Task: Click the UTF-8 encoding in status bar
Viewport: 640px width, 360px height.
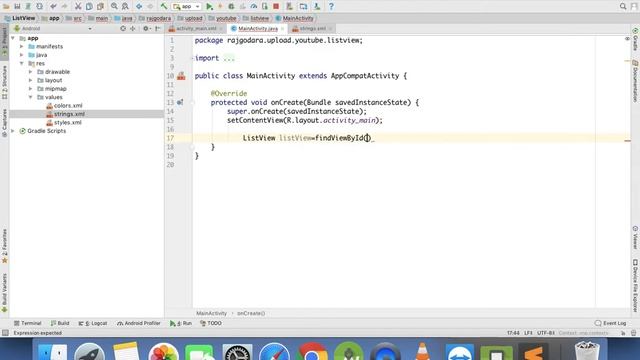Action: [546, 333]
